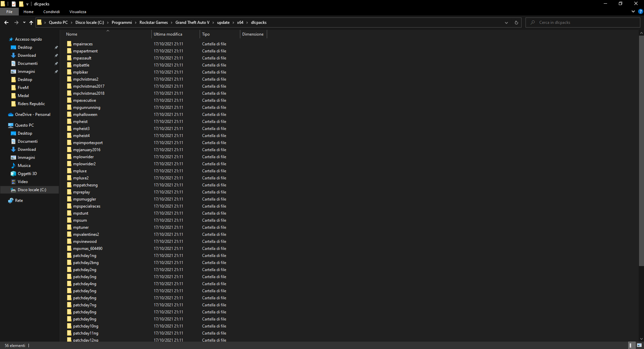Navigate to Grand Theft Auto V breadcrumb
Image resolution: width=644 pixels, height=349 pixels.
(x=192, y=23)
